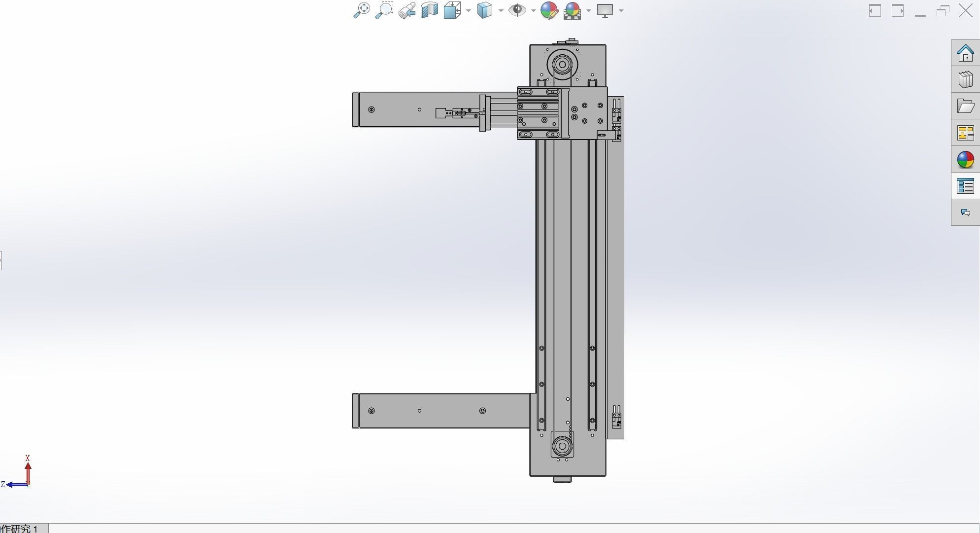
Task: Open SOLIDWORKS Resources home tab
Action: (965, 53)
